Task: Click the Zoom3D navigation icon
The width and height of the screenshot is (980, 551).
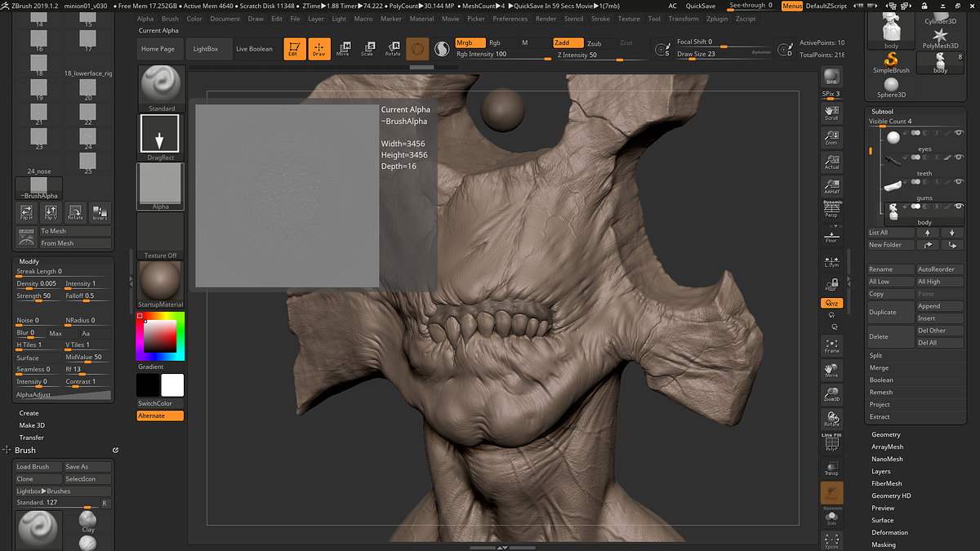Action: click(831, 394)
